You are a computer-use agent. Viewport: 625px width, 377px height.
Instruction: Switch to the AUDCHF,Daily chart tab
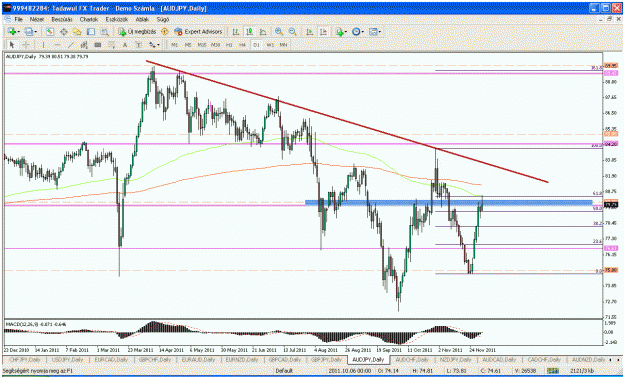coord(411,359)
